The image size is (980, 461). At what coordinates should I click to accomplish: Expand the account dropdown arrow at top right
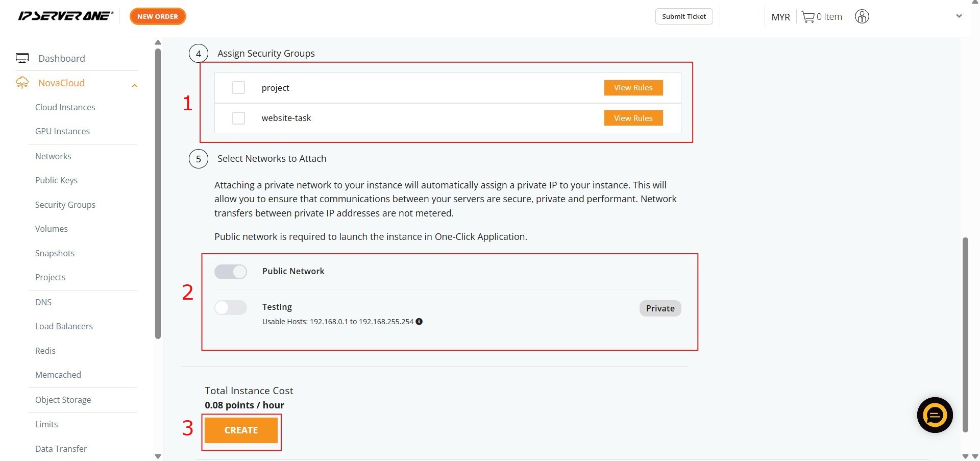[959, 16]
